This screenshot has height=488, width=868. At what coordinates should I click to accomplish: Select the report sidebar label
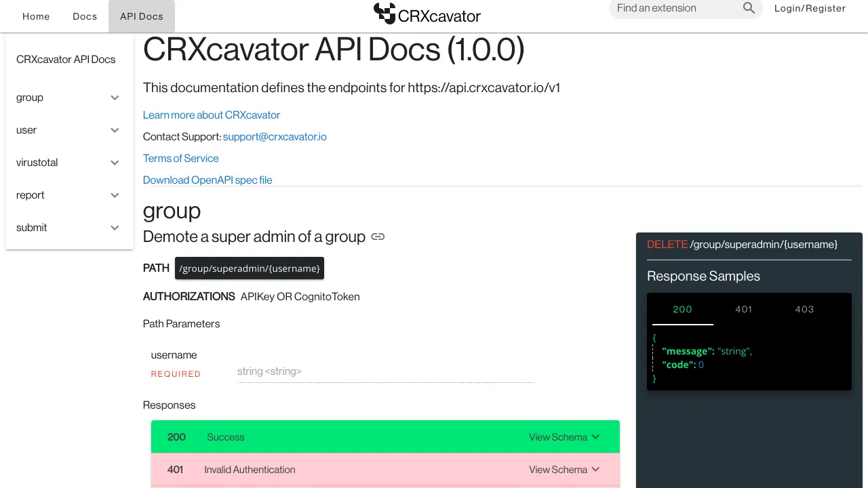[x=31, y=195]
